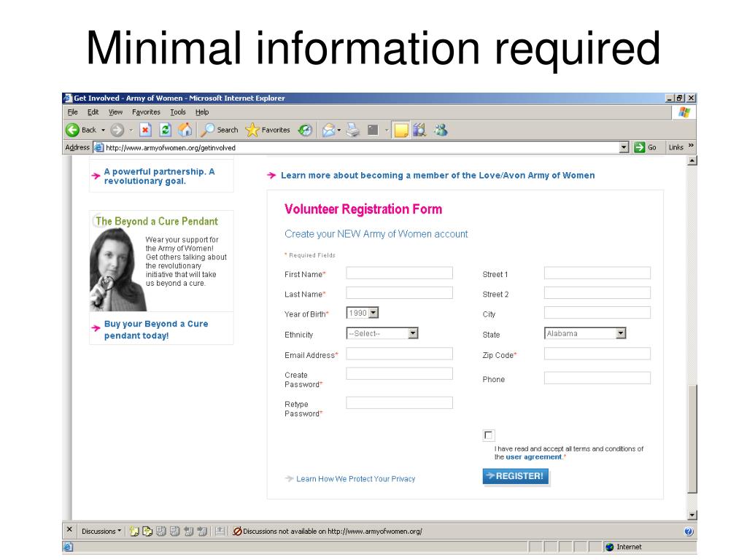Click the address bar URL text
The width and height of the screenshot is (747, 560).
coord(171,148)
